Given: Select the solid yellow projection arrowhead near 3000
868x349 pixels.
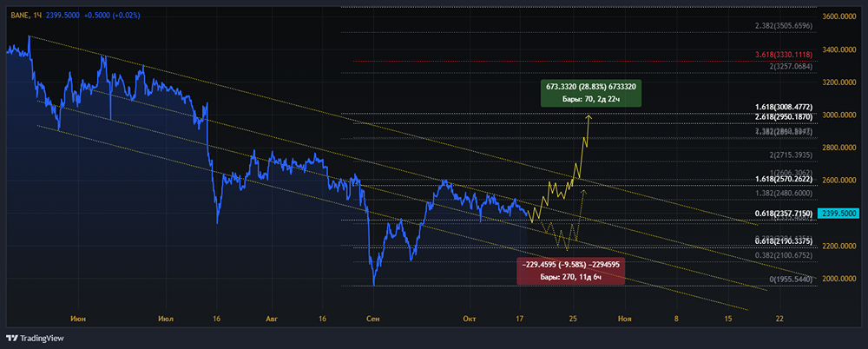Looking at the screenshot, I should click(589, 117).
